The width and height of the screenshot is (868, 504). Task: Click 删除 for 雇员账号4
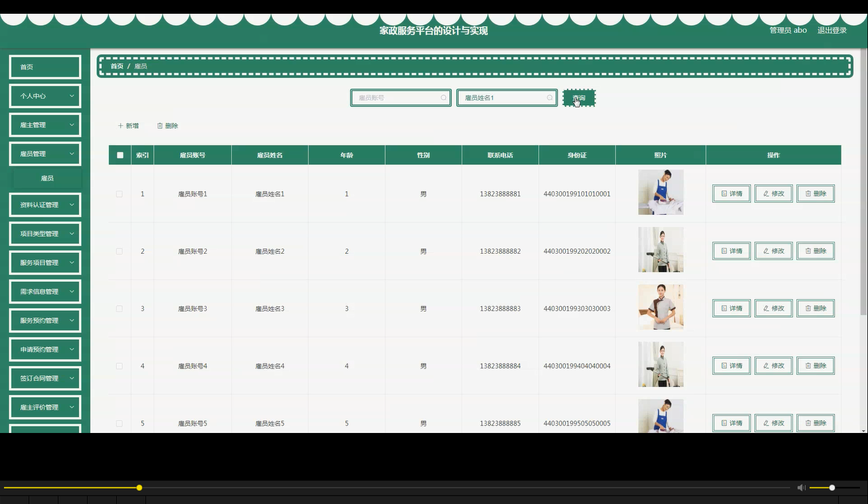(815, 365)
